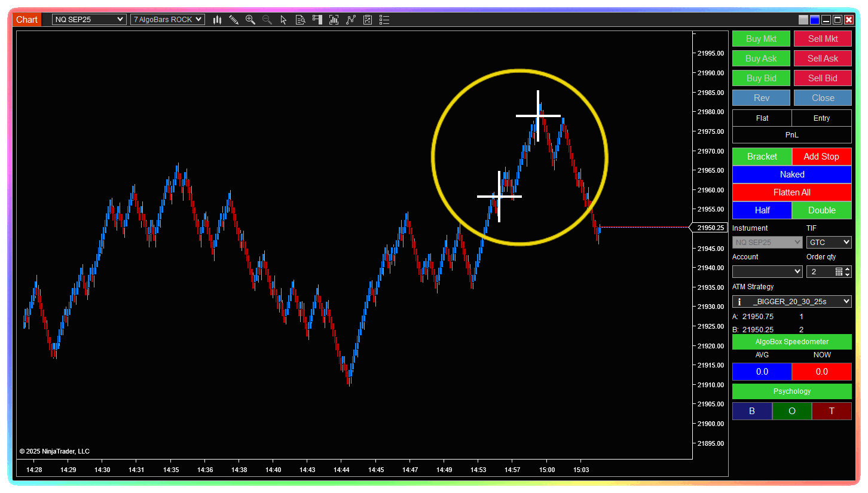Screen dimensions: 868x493
Task: Select the Chart tab
Action: (x=27, y=20)
